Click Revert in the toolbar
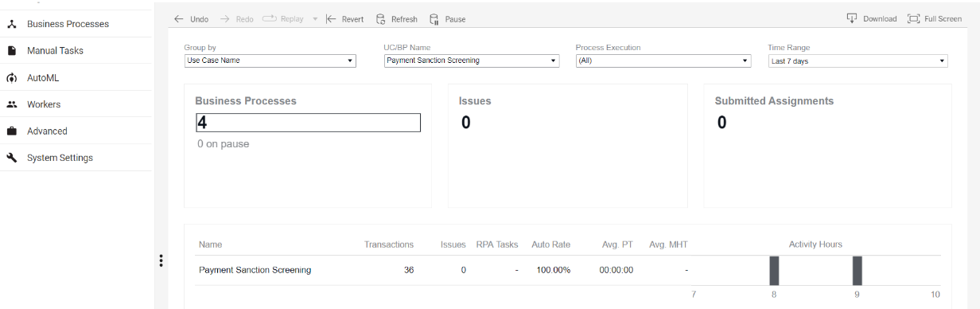Image resolution: width=980 pixels, height=309 pixels. [345, 19]
